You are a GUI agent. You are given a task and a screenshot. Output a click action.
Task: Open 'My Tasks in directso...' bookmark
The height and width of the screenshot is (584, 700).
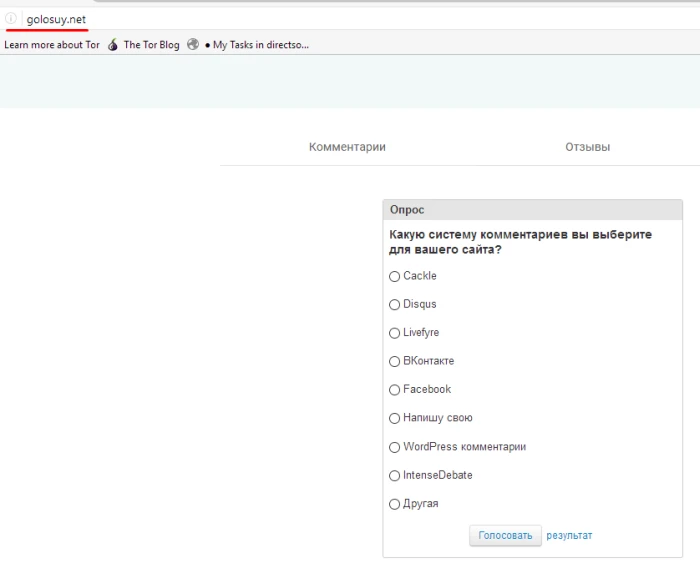pyautogui.click(x=260, y=45)
